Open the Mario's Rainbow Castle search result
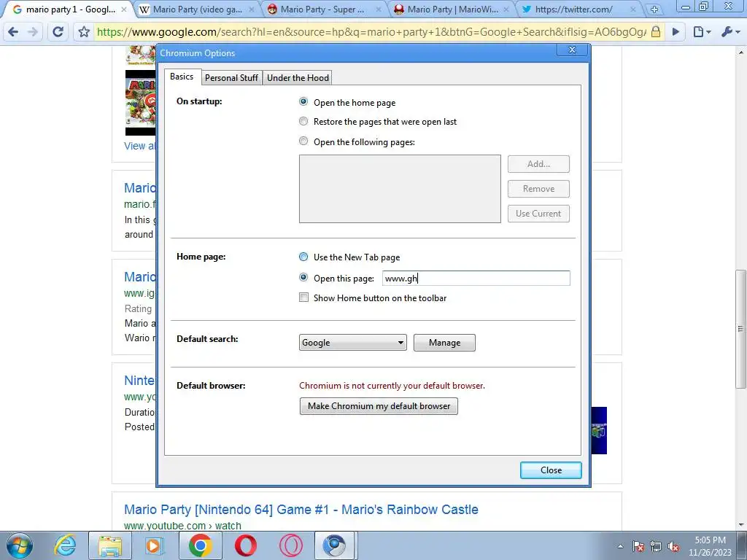This screenshot has width=747, height=560. (301, 509)
